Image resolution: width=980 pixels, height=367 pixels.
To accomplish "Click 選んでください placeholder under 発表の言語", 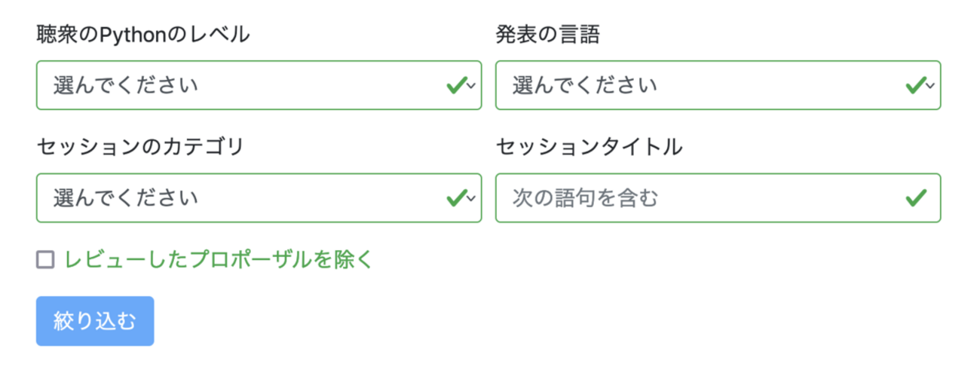I will click(584, 85).
